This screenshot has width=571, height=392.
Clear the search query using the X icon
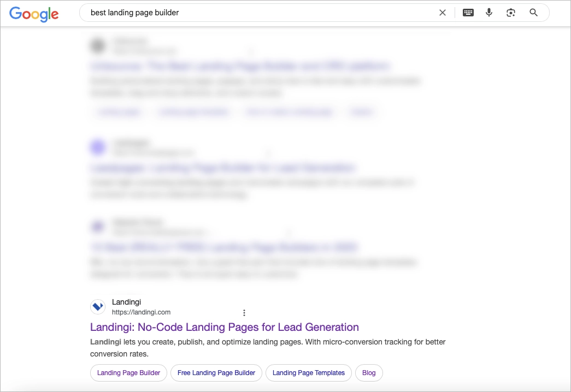click(443, 12)
